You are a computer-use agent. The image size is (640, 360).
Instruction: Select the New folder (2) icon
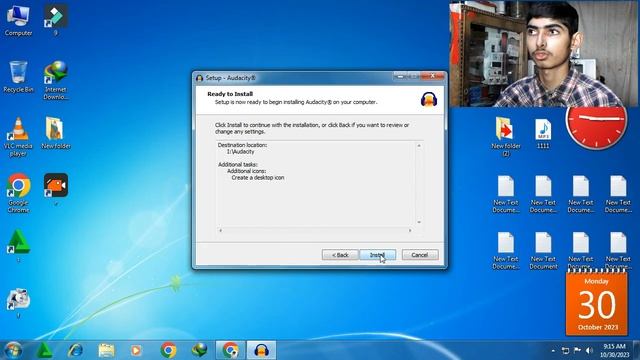click(x=506, y=137)
